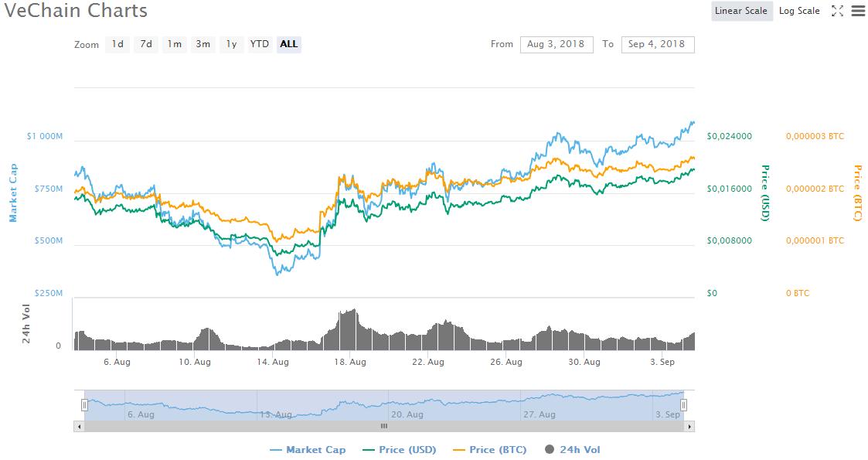The image size is (868, 460).
Task: Click the 10. Aug x-axis label
Action: click(195, 362)
